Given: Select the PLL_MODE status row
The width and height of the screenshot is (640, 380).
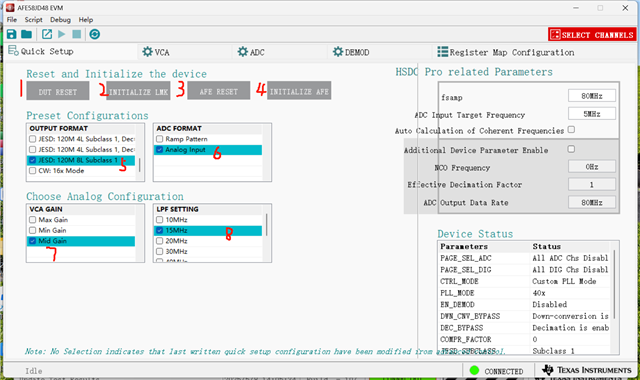Looking at the screenshot, I should (524, 293).
